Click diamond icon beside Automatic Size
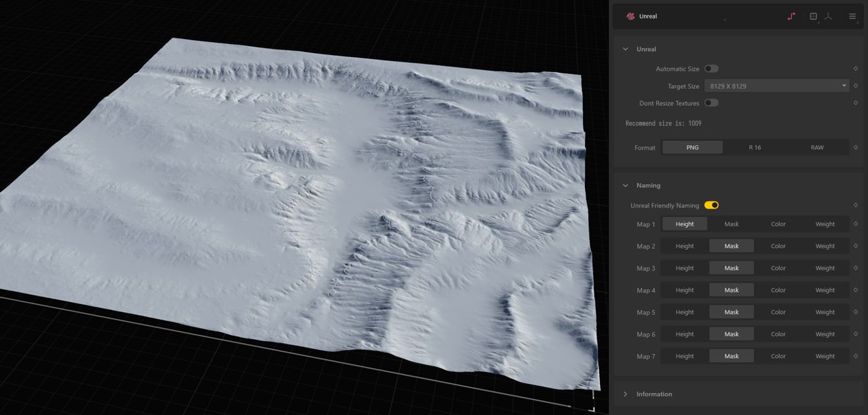868x415 pixels. [856, 69]
